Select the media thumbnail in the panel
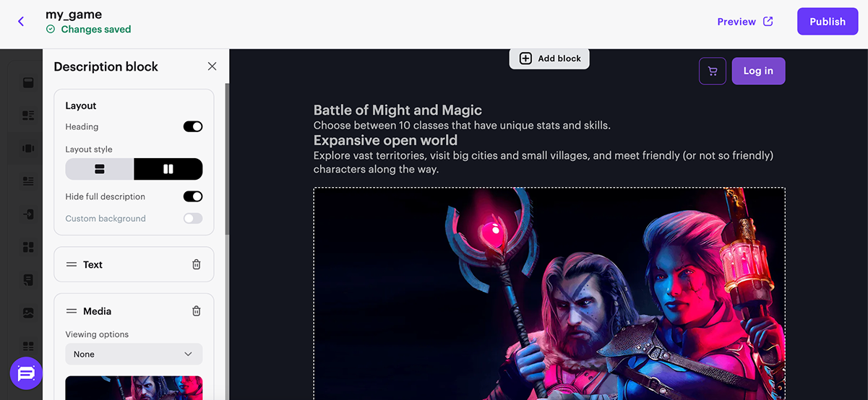The height and width of the screenshot is (400, 868). coord(134,388)
